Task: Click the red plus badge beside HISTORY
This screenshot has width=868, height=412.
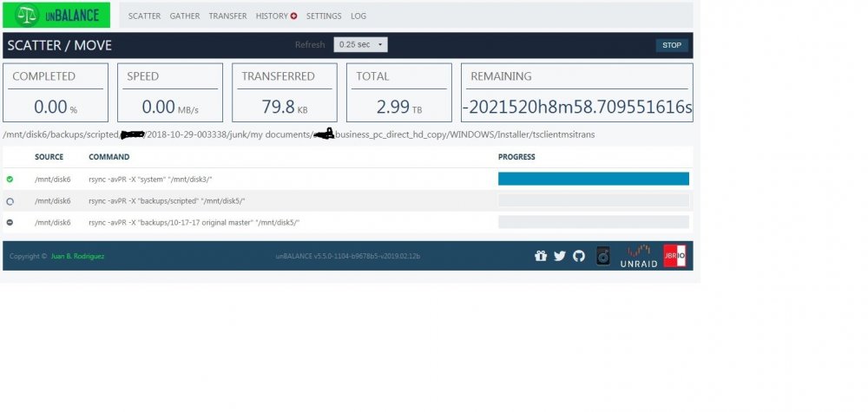Action: click(x=294, y=16)
